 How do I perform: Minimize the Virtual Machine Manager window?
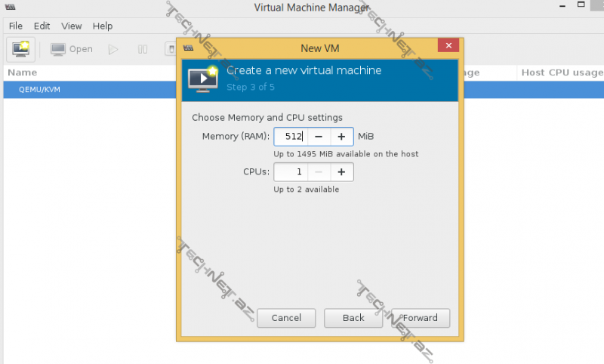click(562, 6)
